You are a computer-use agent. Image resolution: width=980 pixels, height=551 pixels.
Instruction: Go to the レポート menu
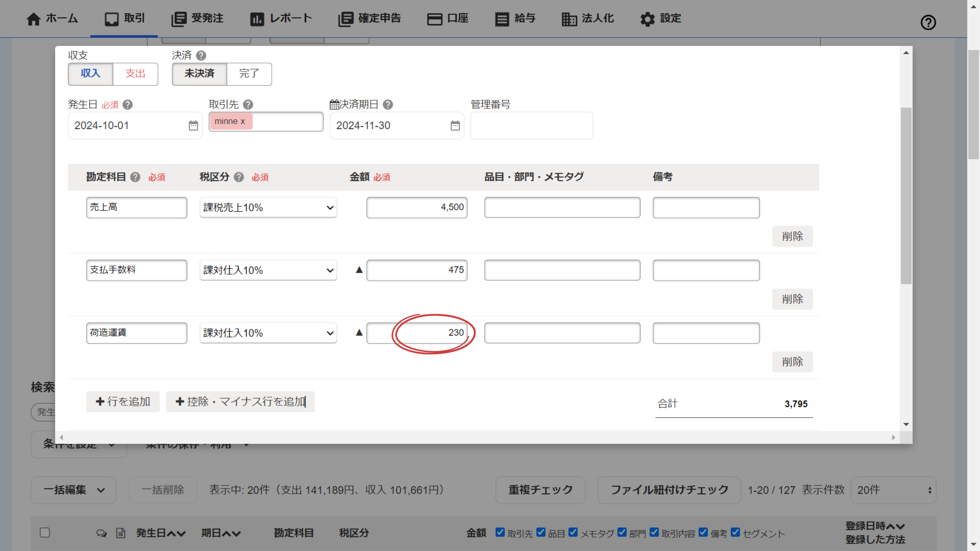(x=281, y=18)
